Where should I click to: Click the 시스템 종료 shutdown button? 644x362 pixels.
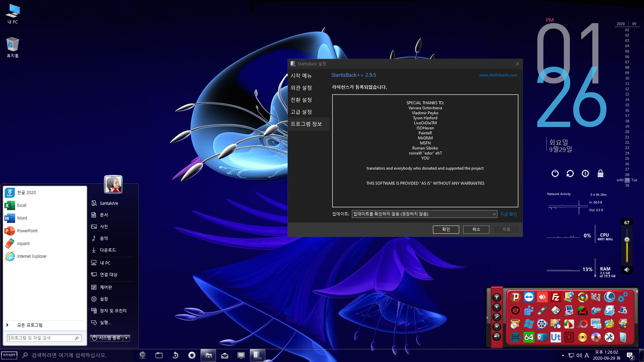point(106,338)
